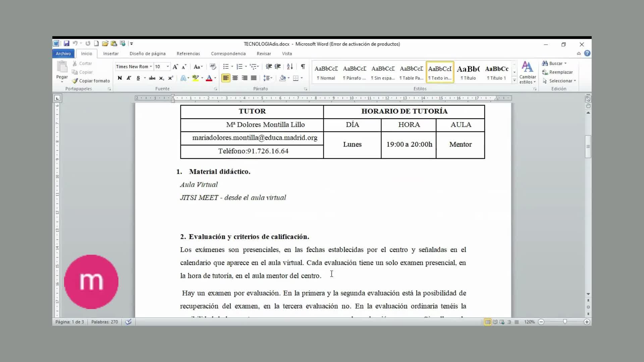This screenshot has width=644, height=362.
Task: Click the proofing check icon in status bar
Action: coord(128,322)
